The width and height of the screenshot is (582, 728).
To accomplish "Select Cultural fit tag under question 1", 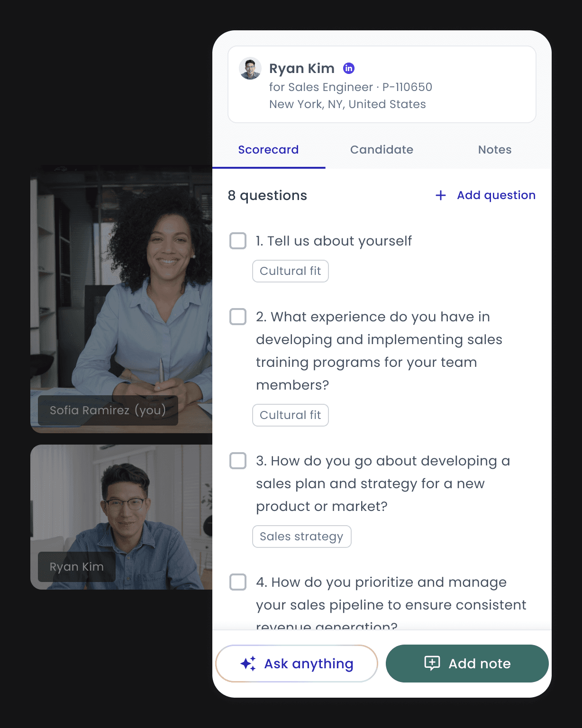I will coord(291,271).
